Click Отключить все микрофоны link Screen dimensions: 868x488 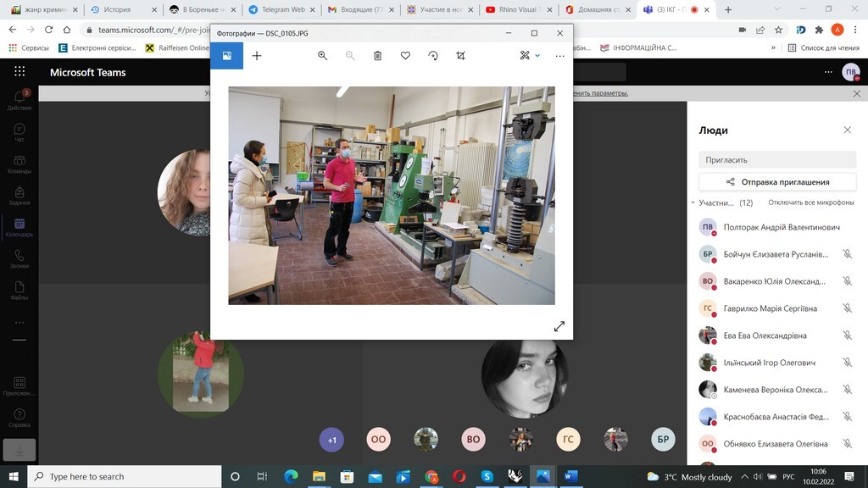pyautogui.click(x=810, y=203)
